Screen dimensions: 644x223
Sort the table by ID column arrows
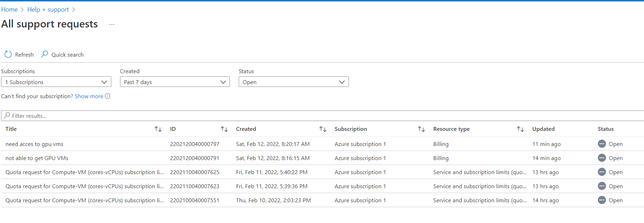pyautogui.click(x=224, y=129)
